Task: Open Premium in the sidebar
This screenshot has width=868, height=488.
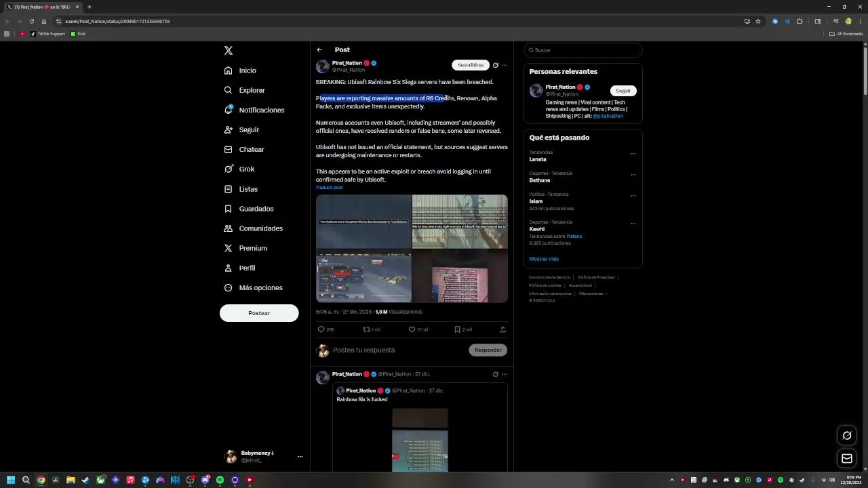Action: click(x=245, y=248)
